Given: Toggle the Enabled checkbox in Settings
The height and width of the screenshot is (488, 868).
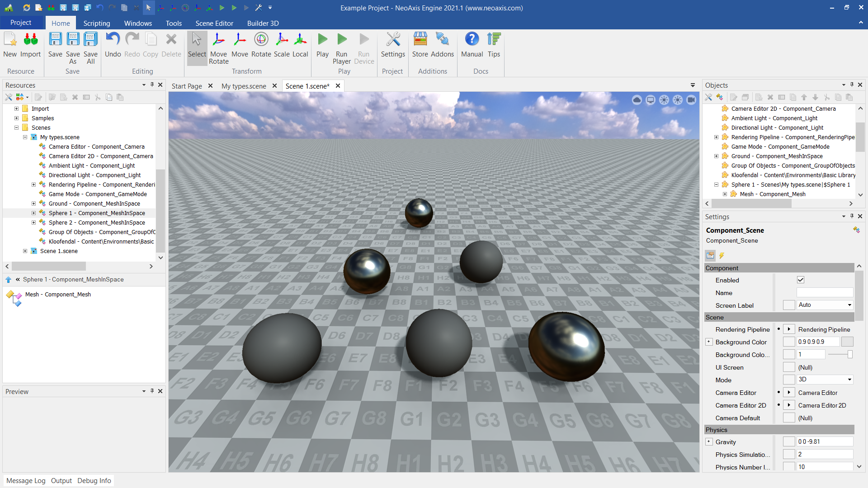Looking at the screenshot, I should (x=800, y=280).
